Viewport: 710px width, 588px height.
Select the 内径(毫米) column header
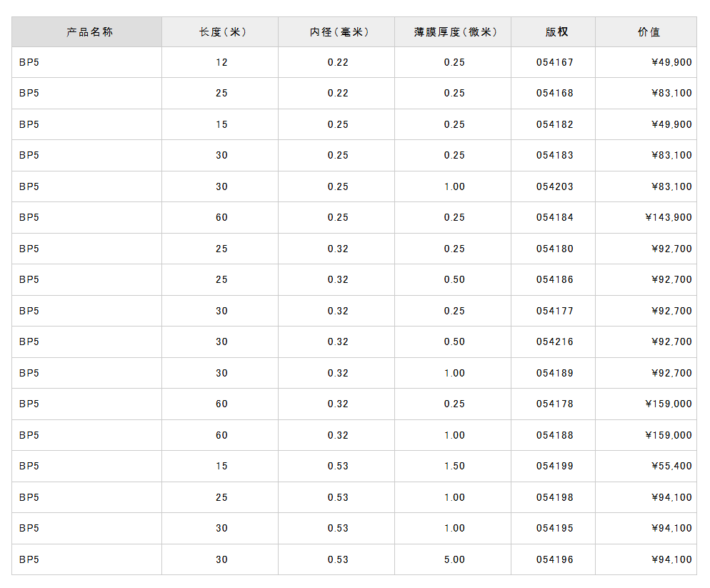(338, 32)
